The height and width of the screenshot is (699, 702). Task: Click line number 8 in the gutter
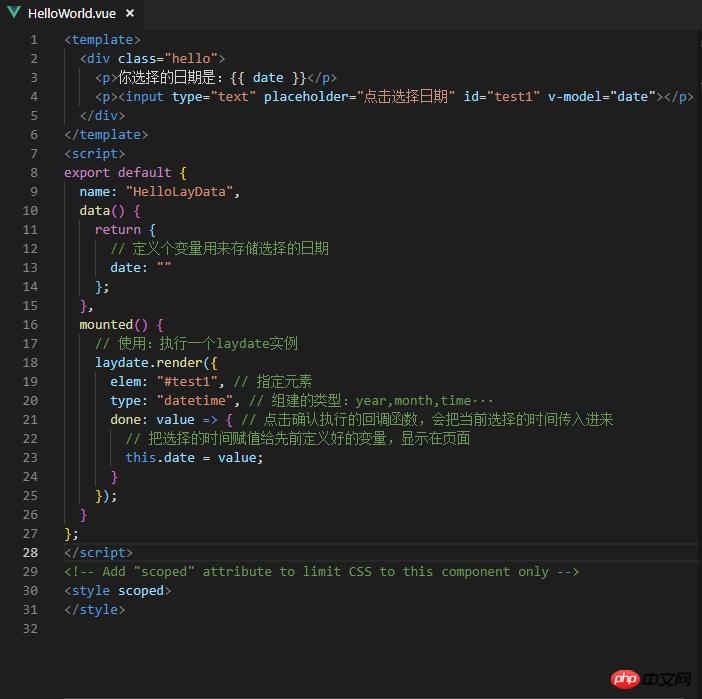[34, 173]
